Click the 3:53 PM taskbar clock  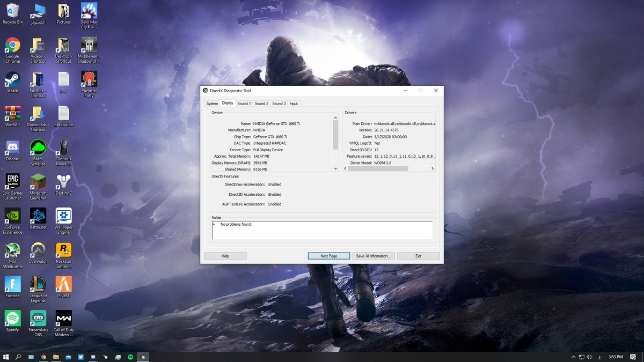tap(616, 357)
